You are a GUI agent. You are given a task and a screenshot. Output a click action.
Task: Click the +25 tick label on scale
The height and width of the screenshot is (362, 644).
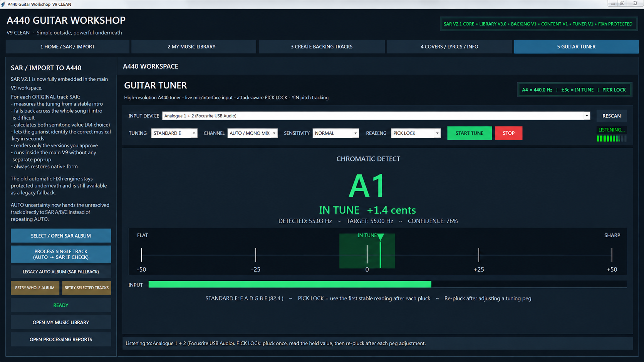click(x=478, y=269)
